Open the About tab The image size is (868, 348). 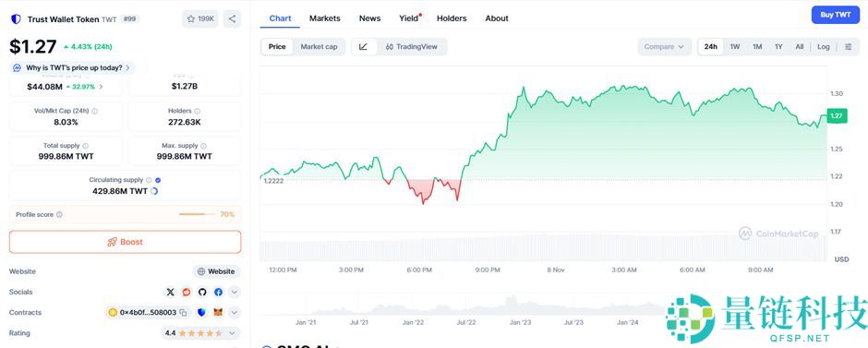(497, 18)
